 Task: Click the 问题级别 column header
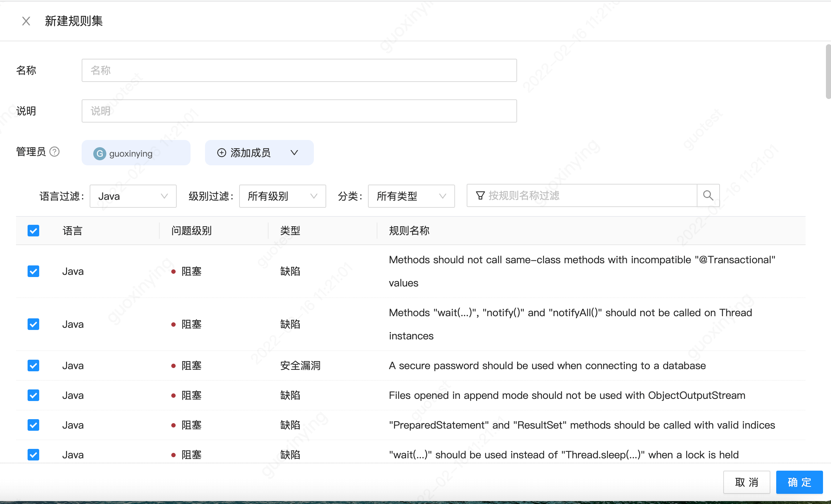point(191,231)
